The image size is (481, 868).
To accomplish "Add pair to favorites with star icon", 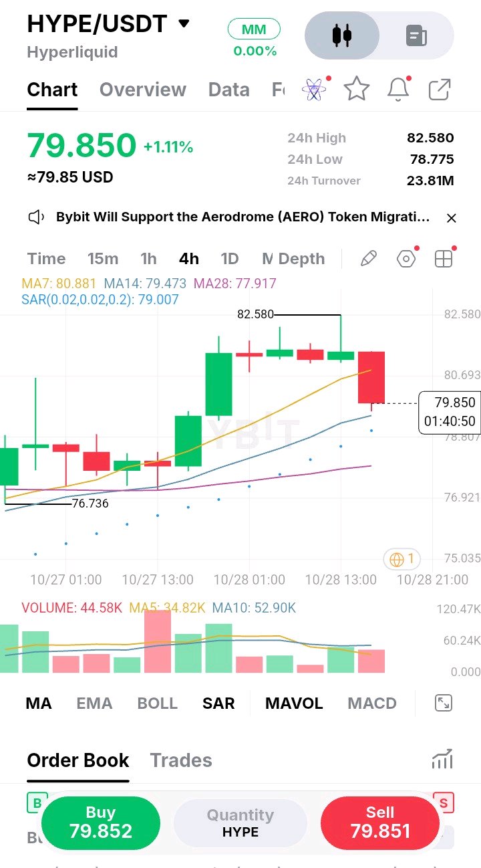I will [357, 89].
